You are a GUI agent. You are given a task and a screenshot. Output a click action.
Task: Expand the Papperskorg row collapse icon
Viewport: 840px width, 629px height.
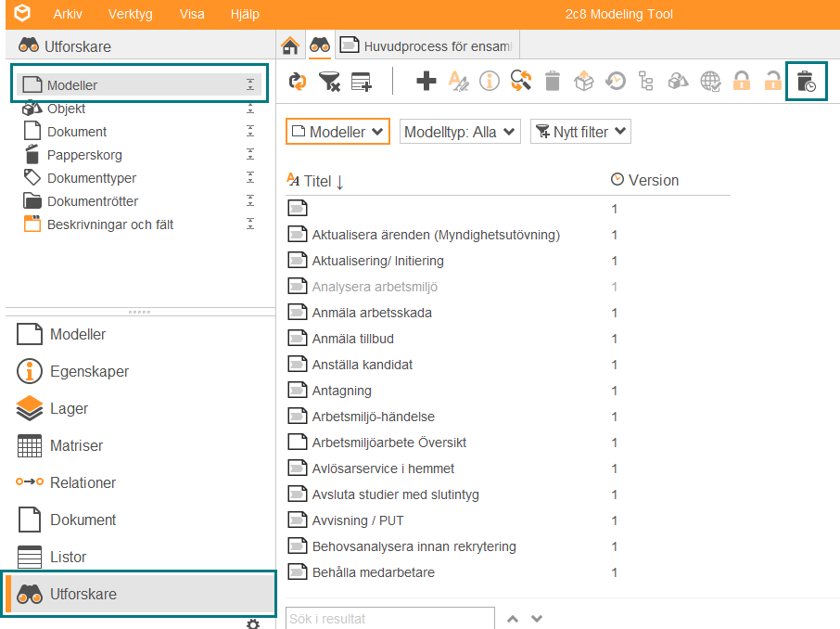pos(250,154)
